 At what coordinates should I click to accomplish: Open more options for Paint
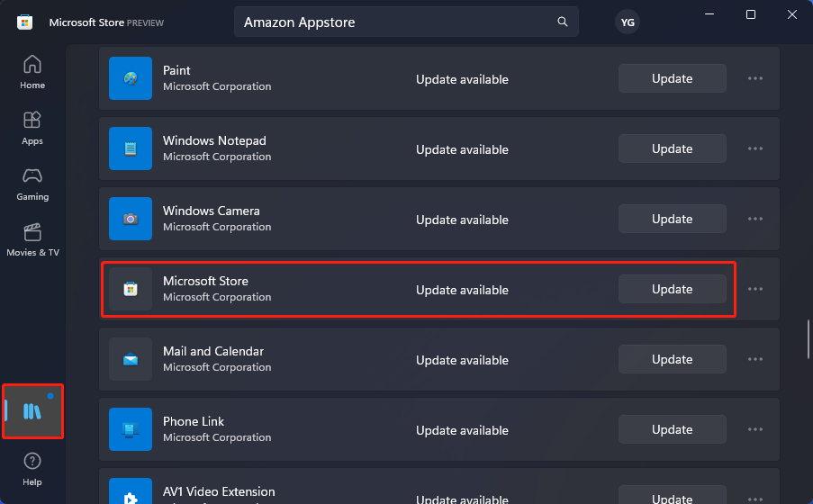754,78
